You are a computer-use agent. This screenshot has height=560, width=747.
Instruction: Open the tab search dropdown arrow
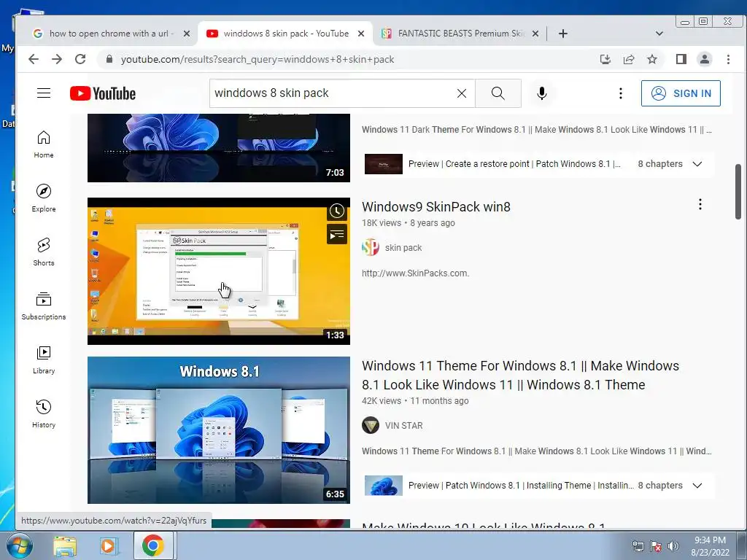click(x=659, y=34)
